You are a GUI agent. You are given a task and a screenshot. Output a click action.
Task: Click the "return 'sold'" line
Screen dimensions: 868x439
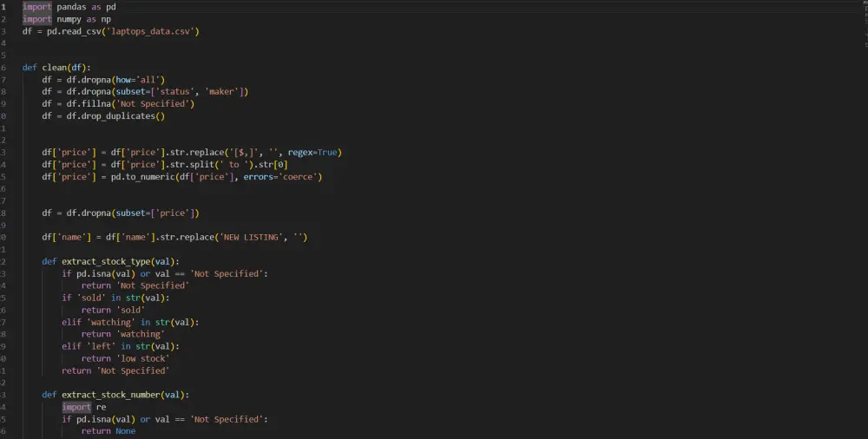113,310
